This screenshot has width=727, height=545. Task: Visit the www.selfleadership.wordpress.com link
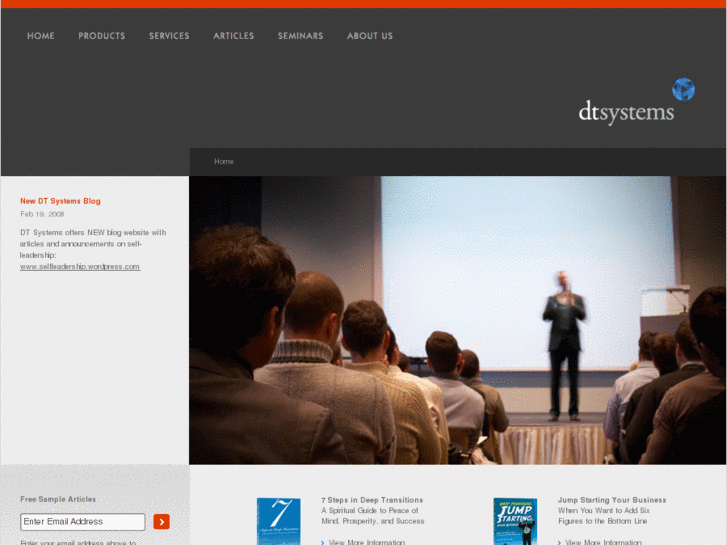click(x=80, y=267)
